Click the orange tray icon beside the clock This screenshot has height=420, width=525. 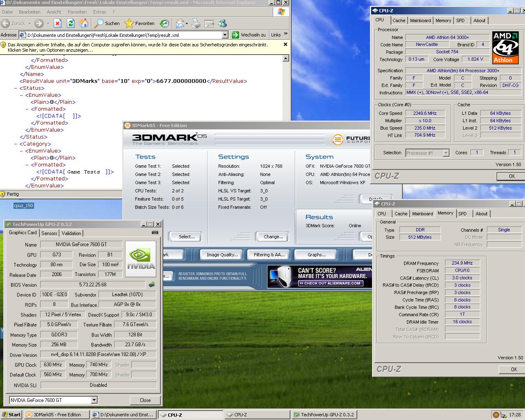(x=496, y=415)
